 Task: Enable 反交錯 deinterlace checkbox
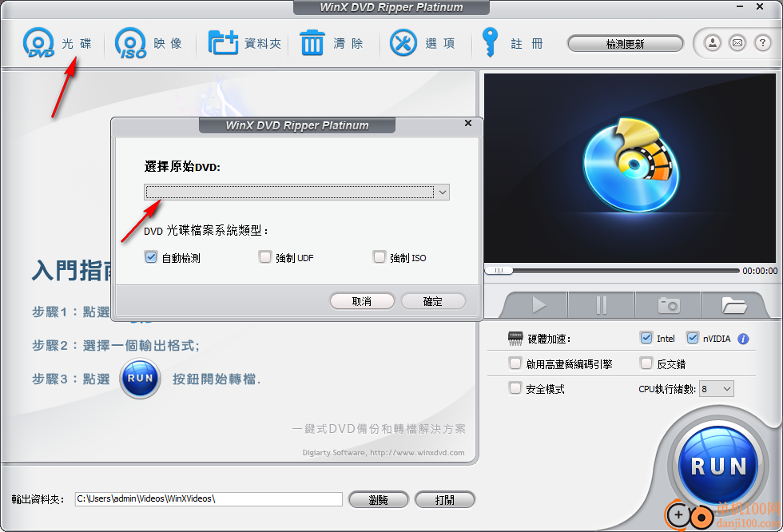click(x=646, y=363)
